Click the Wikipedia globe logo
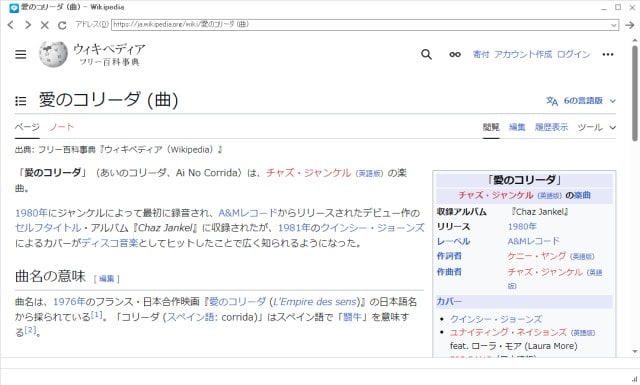640x385 pixels. coord(53,54)
